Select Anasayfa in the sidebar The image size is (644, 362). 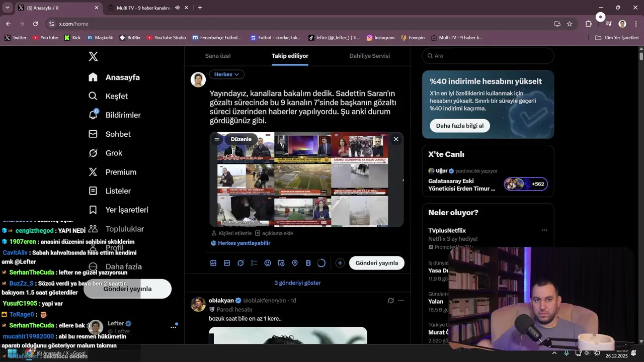pos(114,77)
